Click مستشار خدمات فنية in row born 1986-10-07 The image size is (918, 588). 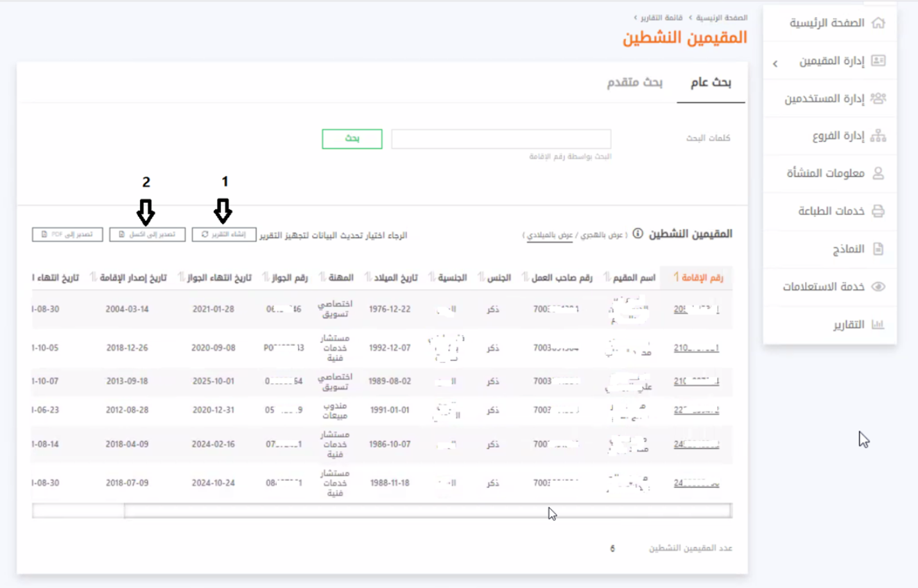point(335,444)
